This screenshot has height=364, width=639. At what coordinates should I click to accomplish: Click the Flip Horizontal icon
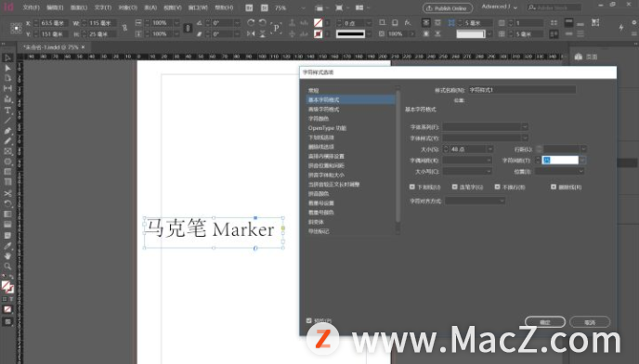point(251,33)
